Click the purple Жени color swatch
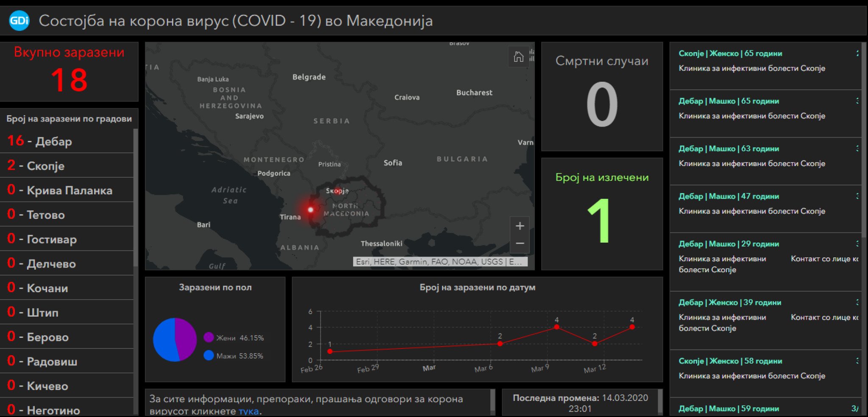 click(209, 338)
